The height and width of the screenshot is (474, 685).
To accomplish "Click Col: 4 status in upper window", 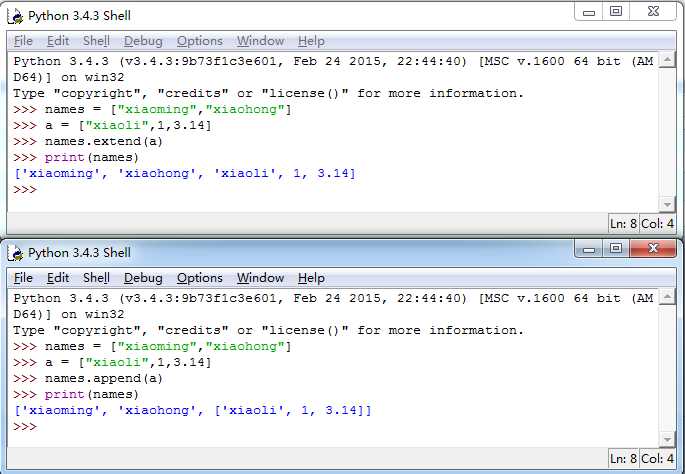I will [x=657, y=224].
